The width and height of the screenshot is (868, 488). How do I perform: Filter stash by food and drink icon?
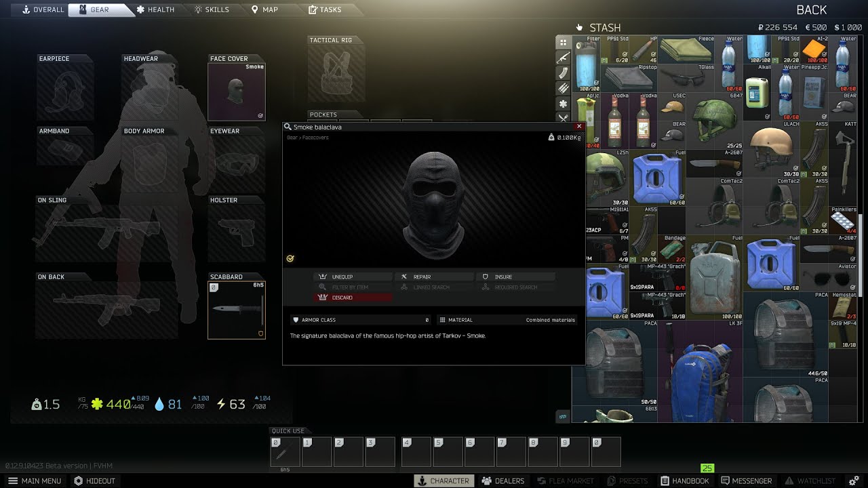click(x=563, y=118)
